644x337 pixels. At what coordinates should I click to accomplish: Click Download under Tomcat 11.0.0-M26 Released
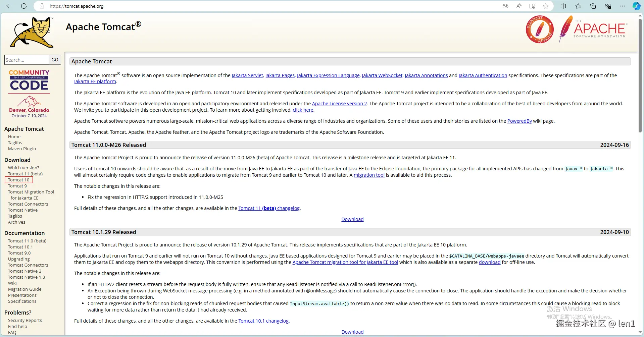pos(352,219)
